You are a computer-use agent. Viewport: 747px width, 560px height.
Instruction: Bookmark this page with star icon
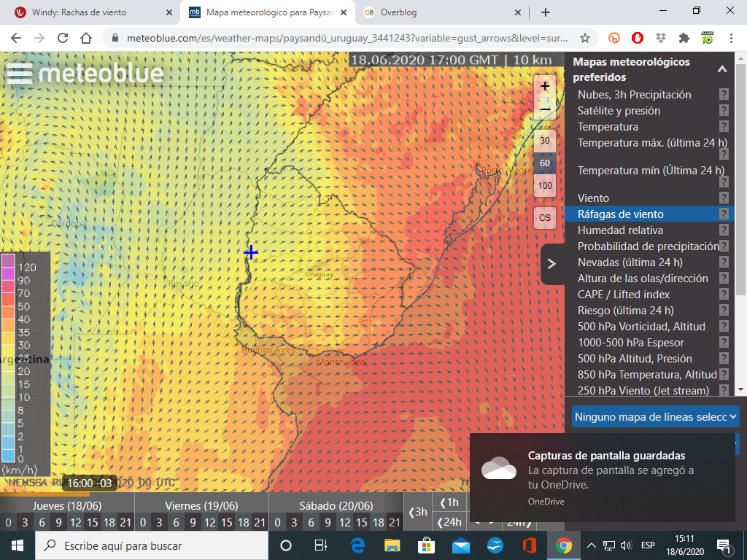[584, 38]
